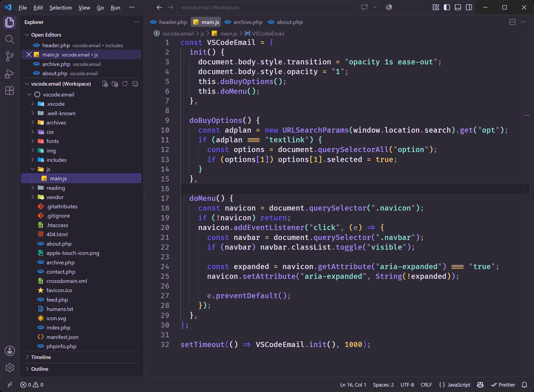Open the Remote Window icon in status bar
Screen dimensions: 534x392
click(x=10, y=385)
